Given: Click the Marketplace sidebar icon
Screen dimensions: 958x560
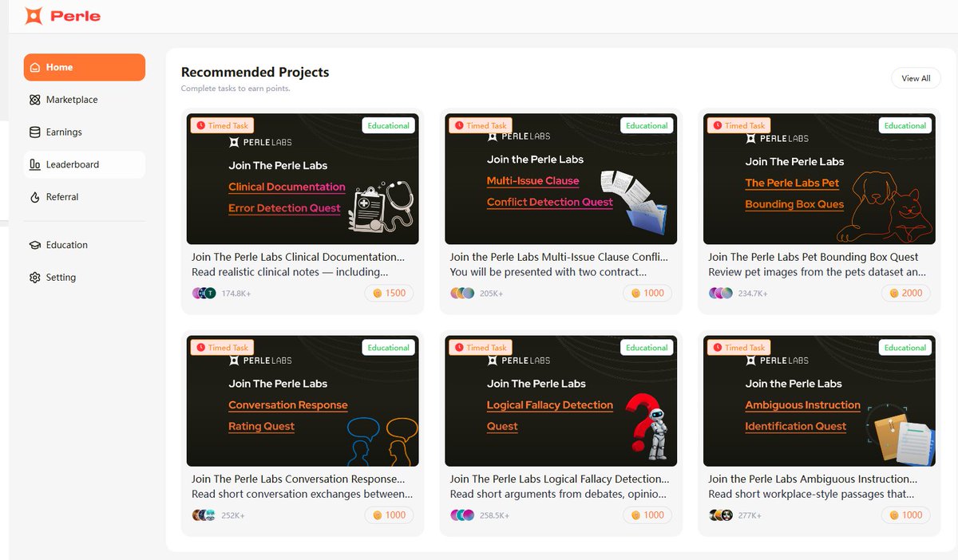Looking at the screenshot, I should click(34, 100).
